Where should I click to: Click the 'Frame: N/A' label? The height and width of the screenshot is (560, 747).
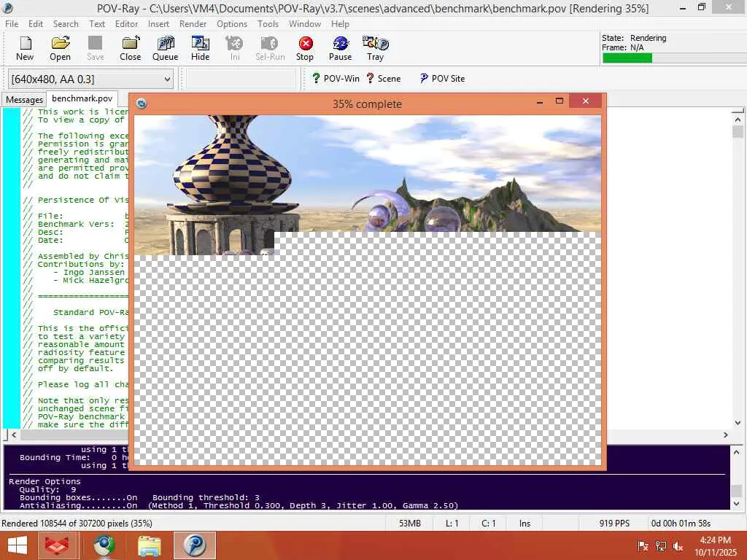coord(623,47)
